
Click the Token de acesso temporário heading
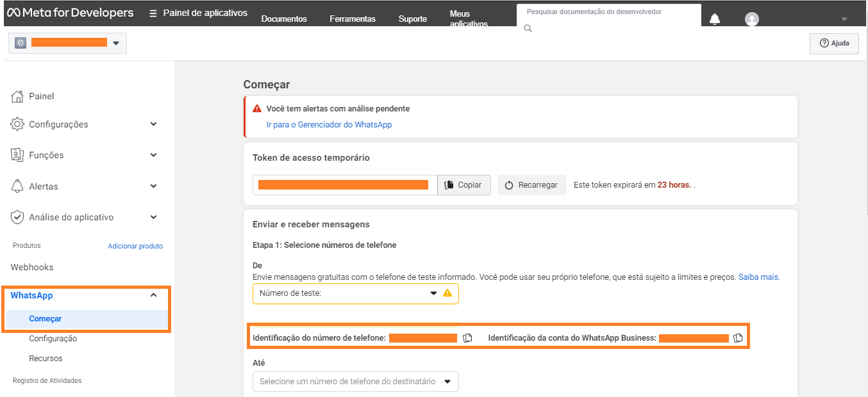[311, 158]
